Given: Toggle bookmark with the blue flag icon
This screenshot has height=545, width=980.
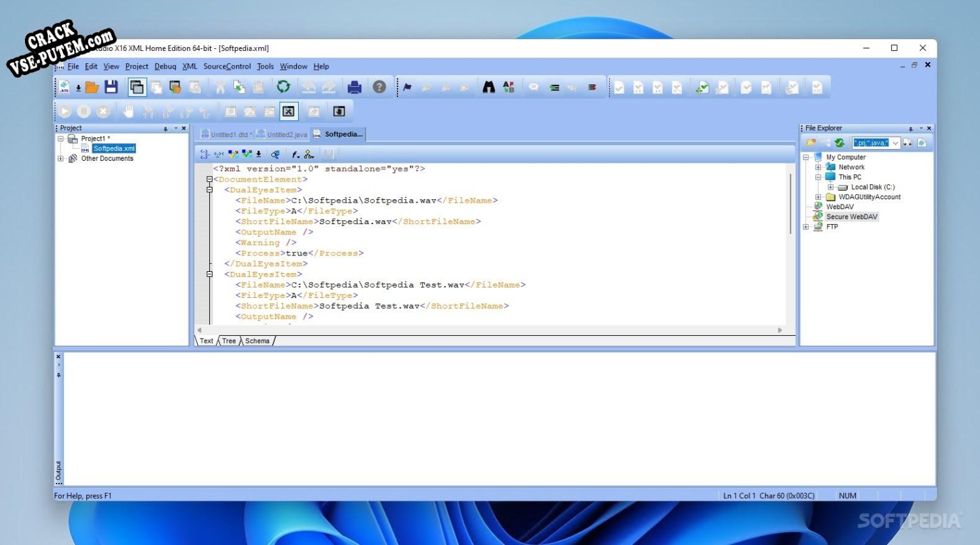Looking at the screenshot, I should pyautogui.click(x=407, y=87).
